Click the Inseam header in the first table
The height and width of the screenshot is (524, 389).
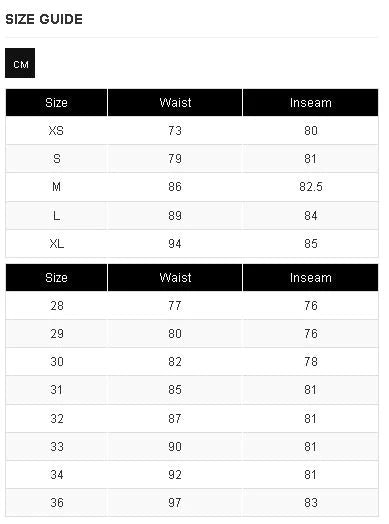pyautogui.click(x=310, y=103)
